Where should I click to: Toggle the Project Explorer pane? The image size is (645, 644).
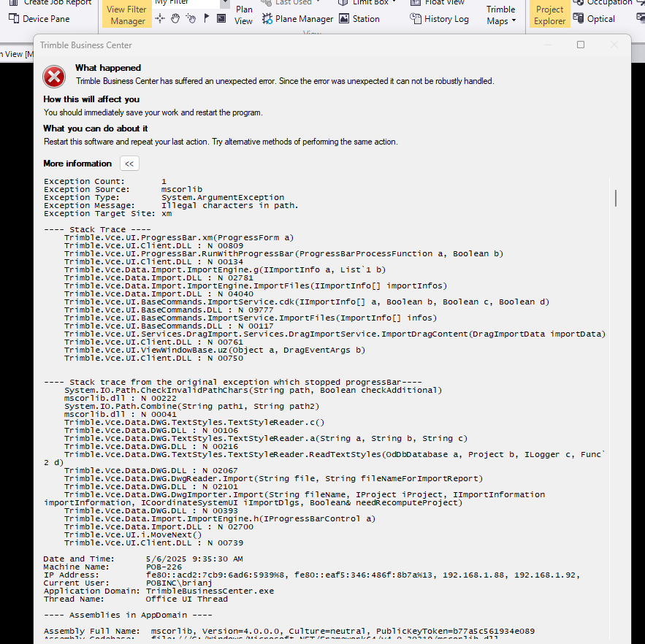(x=549, y=15)
